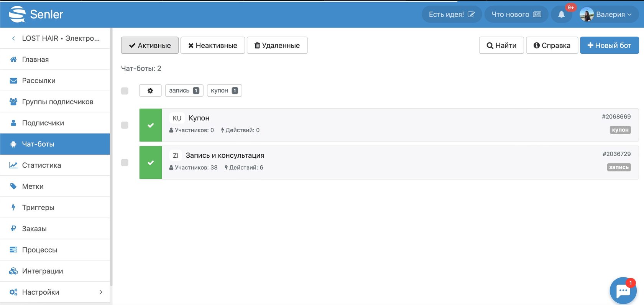Open Подписчики in the sidebar
The image size is (644, 305).
coord(55,123)
